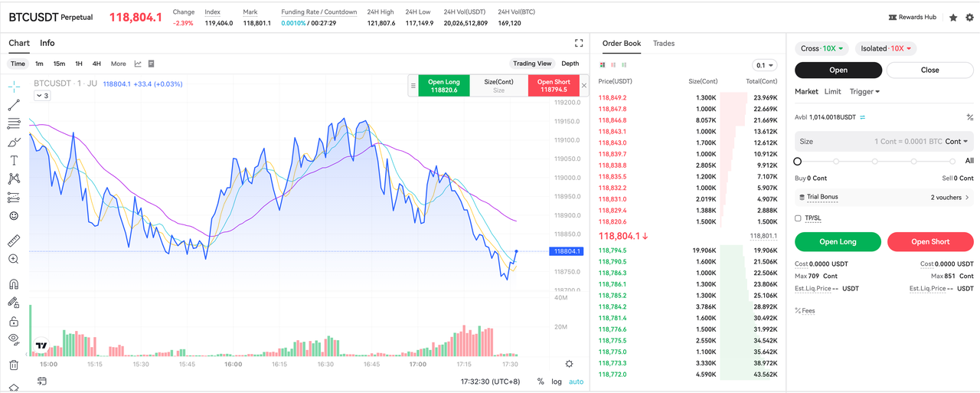980x393 pixels.
Task: Switch chart to Depth view
Action: [570, 64]
